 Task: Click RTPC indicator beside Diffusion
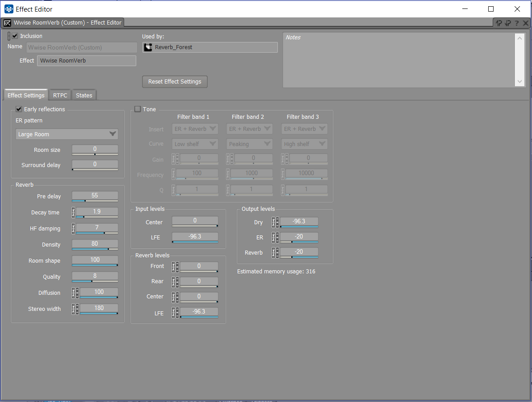tap(73, 293)
